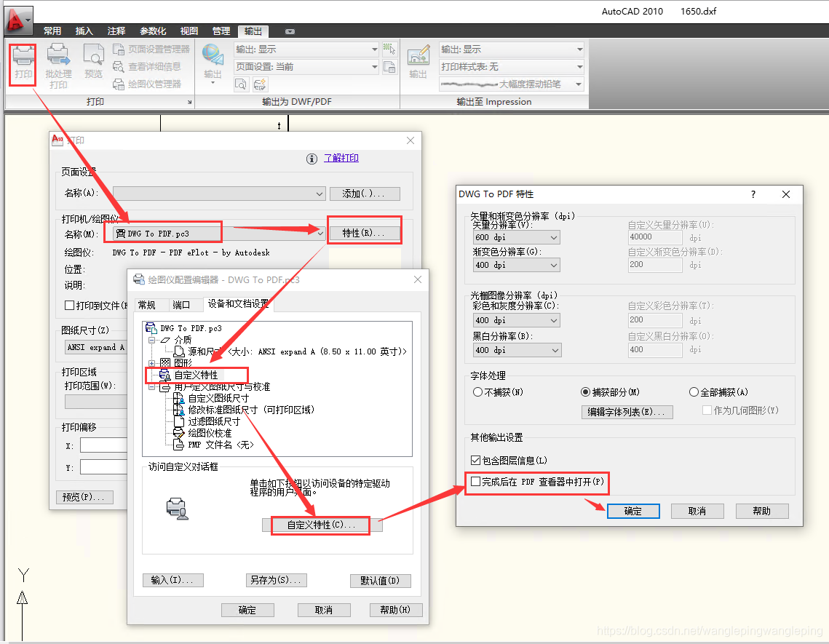Screen dimensions: 829x644
Task: Select the DWG To PDF.pc3 root tree node
Action: click(184, 328)
